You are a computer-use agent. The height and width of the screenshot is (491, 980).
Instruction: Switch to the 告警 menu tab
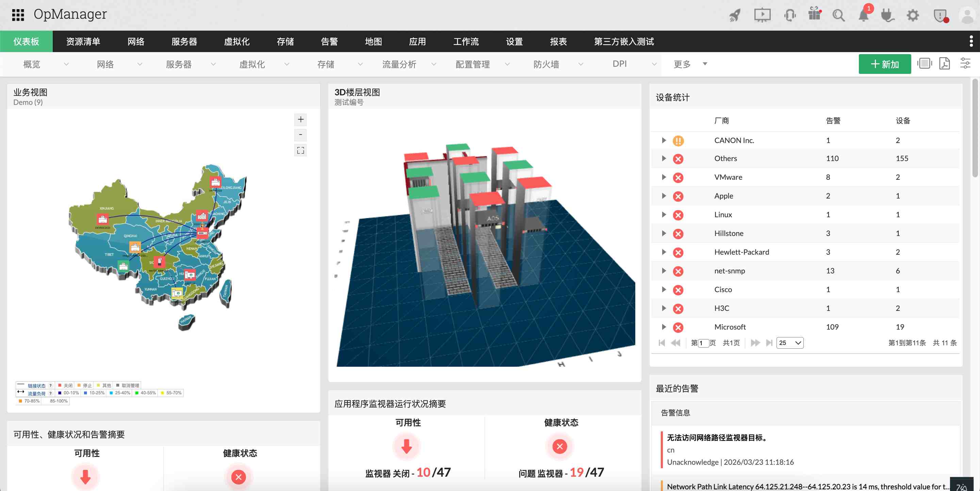(x=329, y=42)
